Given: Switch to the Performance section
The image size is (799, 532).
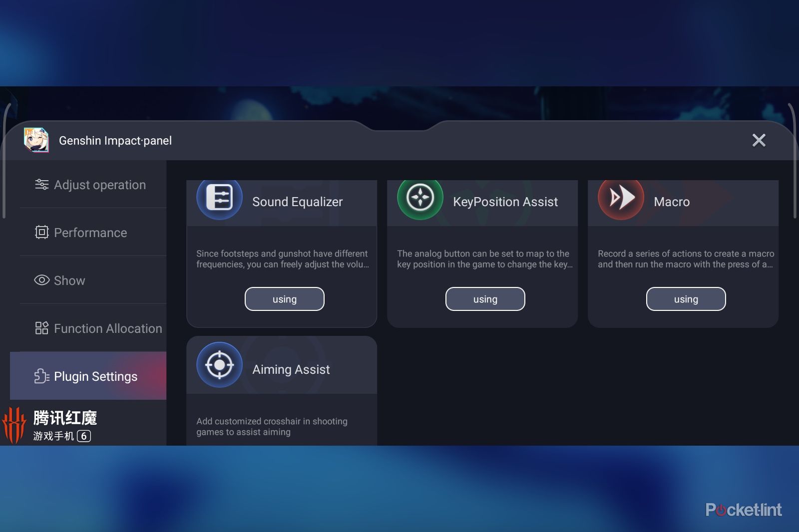Looking at the screenshot, I should point(90,233).
